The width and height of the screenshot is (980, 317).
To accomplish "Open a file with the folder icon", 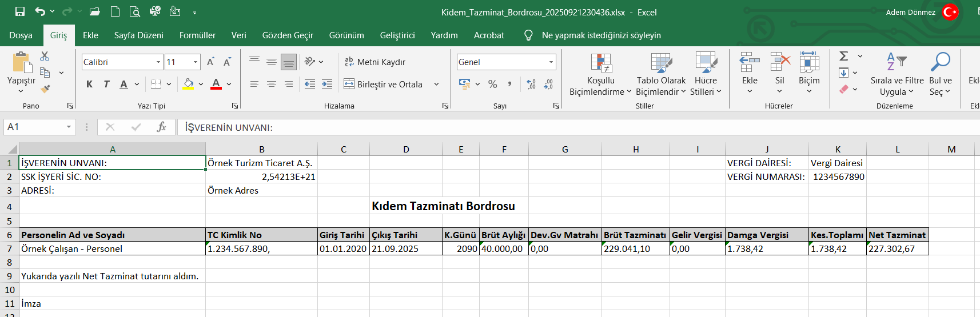I will click(95, 11).
